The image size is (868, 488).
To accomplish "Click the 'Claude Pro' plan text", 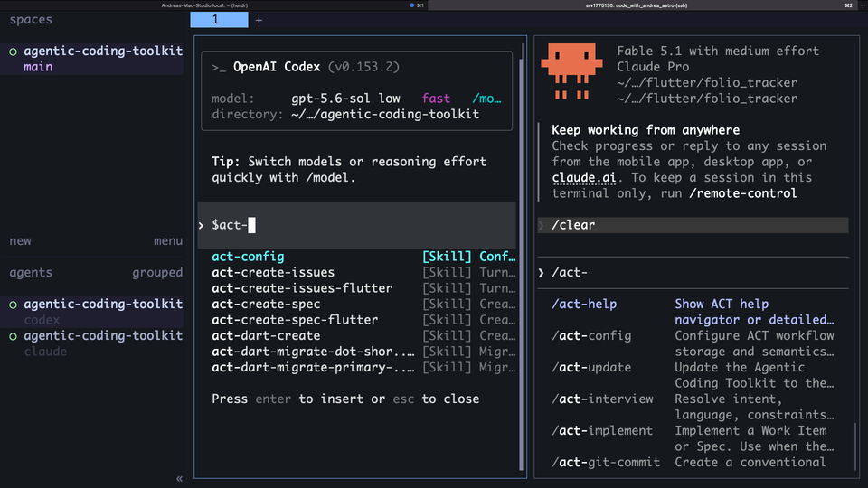I will (x=653, y=67).
